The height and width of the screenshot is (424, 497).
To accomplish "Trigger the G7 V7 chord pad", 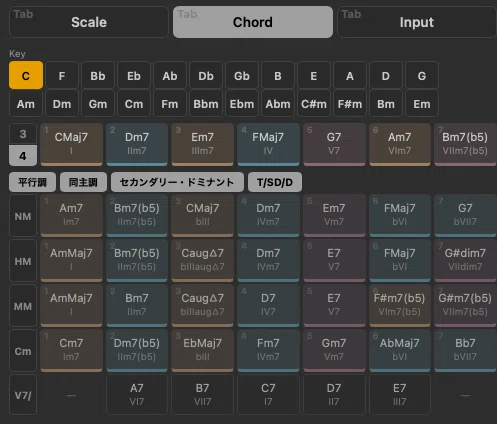I will click(334, 144).
